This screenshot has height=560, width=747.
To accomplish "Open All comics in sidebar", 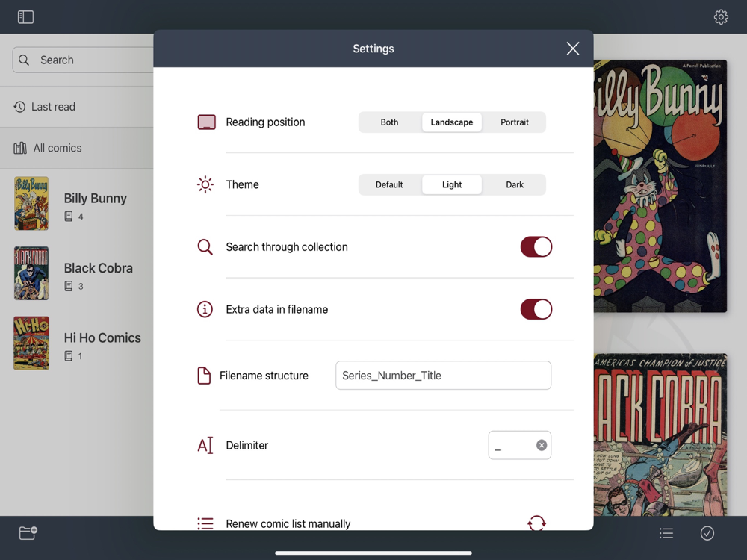I will [77, 148].
